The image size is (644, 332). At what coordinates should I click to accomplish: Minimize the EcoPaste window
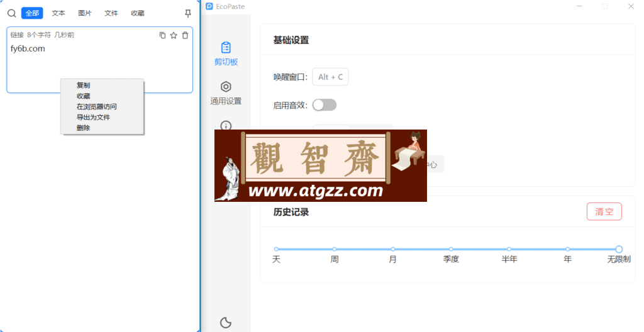[x=579, y=6]
